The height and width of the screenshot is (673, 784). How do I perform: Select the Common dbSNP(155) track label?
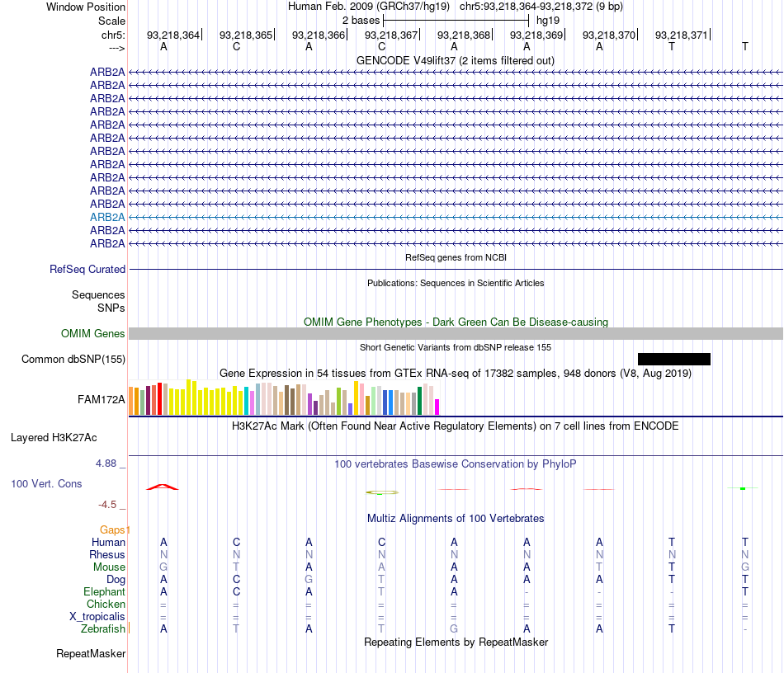pos(73,360)
